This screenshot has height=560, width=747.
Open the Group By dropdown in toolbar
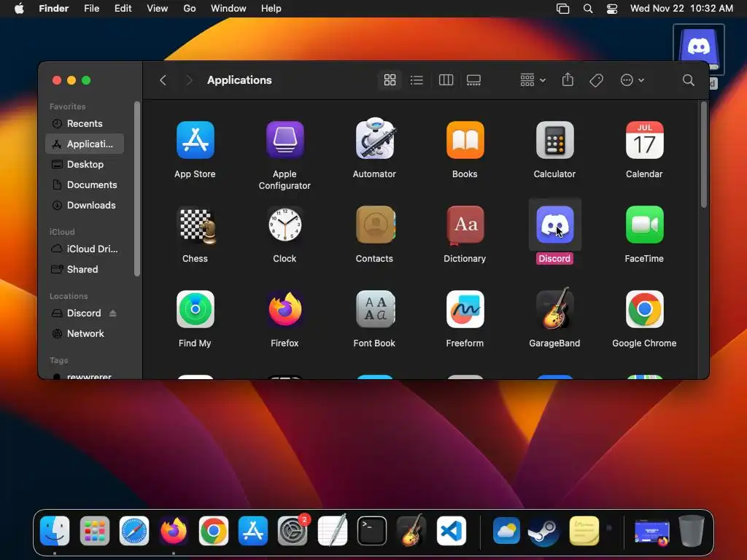pos(533,80)
